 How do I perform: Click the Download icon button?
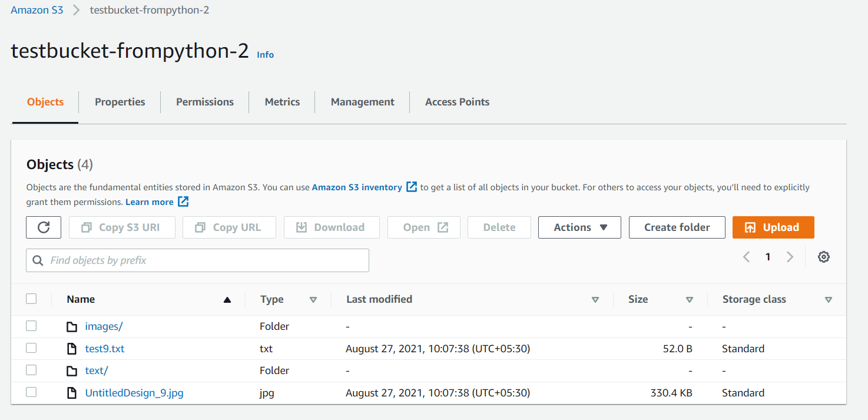[303, 227]
